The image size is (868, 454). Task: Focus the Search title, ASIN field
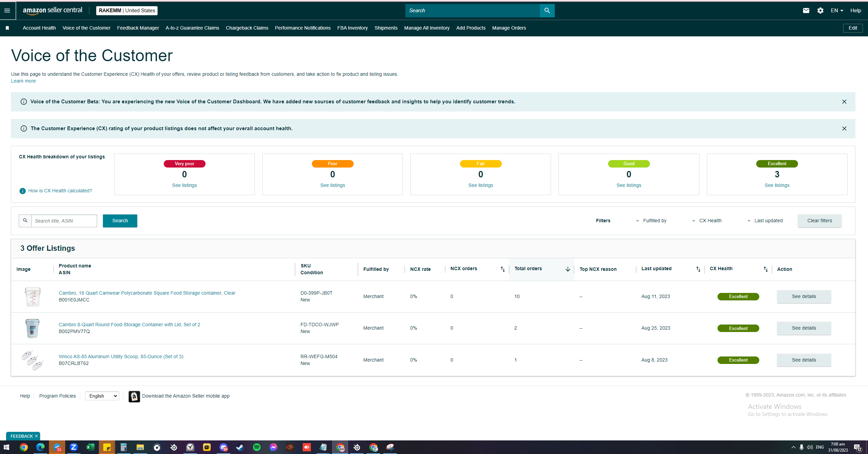[64, 221]
